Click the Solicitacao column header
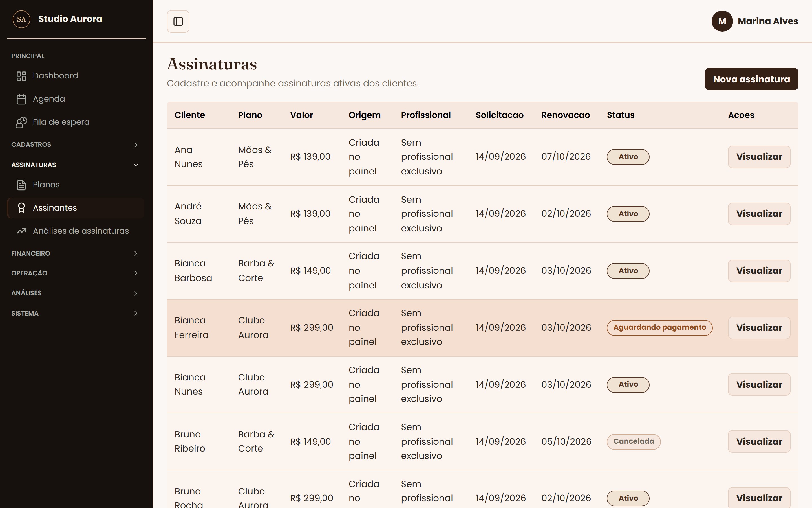 499,115
